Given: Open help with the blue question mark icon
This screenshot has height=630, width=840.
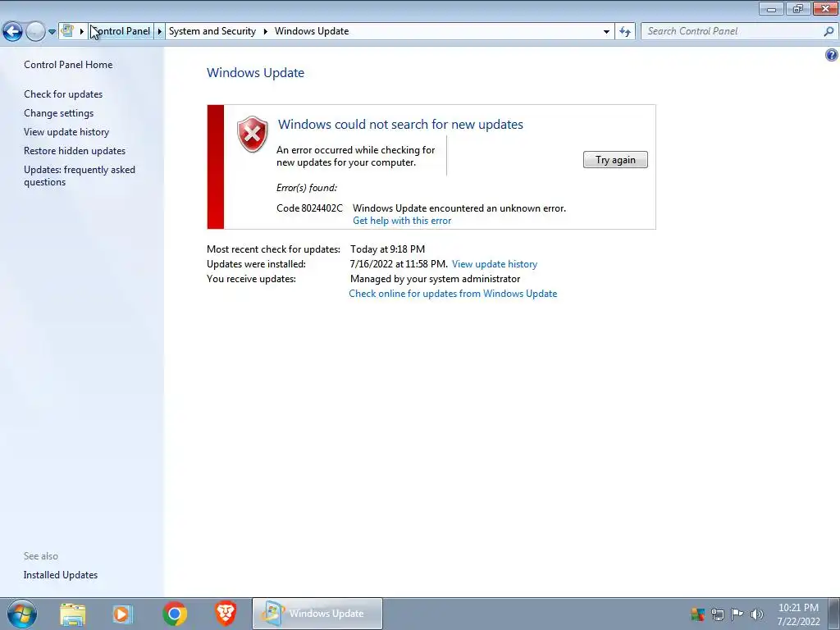Looking at the screenshot, I should 832,55.
